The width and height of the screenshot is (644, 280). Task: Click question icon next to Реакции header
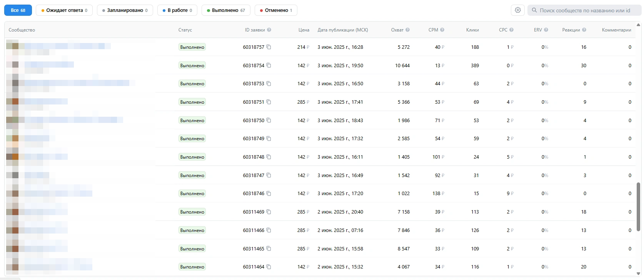[584, 30]
